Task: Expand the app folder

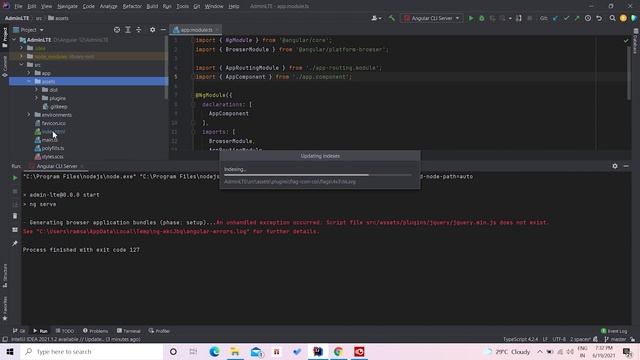Action: (x=29, y=73)
